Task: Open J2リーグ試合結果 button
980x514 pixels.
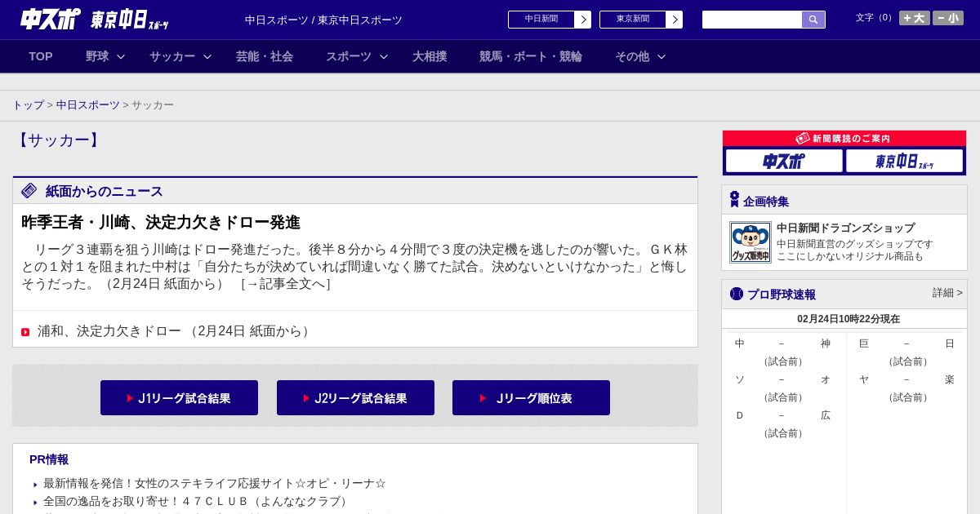Action: pyautogui.click(x=355, y=398)
